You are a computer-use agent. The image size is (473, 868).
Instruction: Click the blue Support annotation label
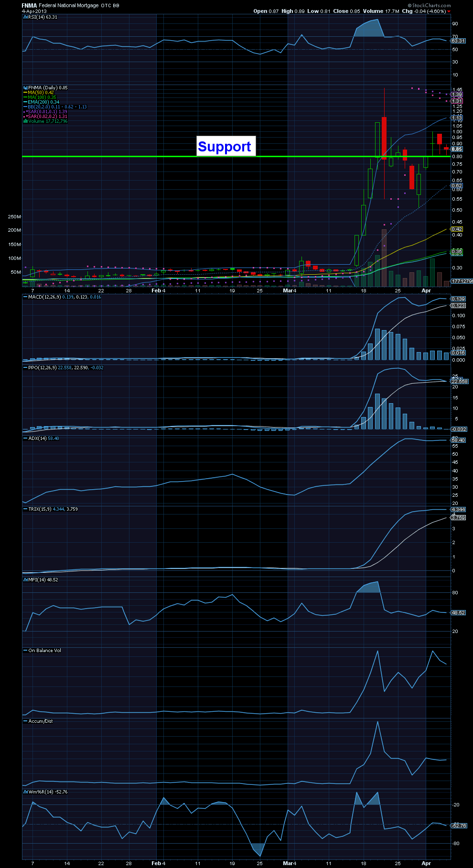[x=225, y=147]
